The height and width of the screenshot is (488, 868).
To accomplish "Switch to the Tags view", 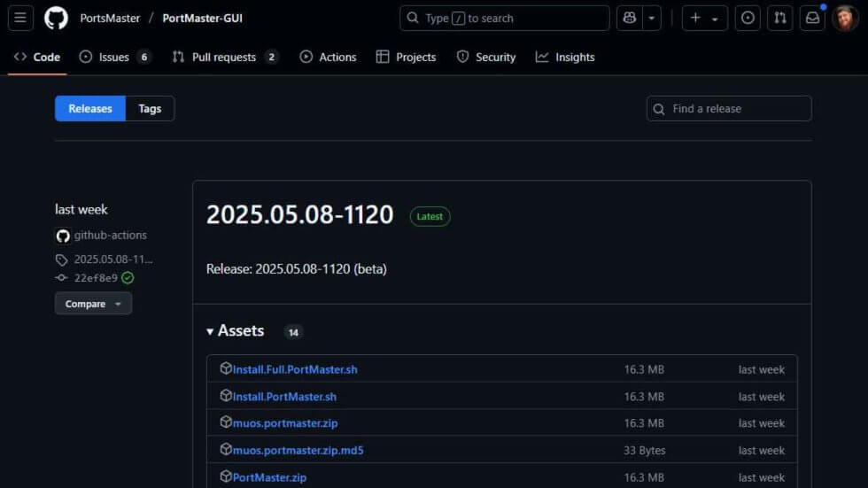I will pos(150,108).
